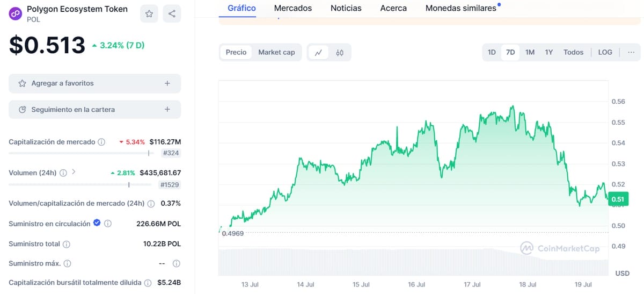Click info icon next to Volumen (24h)
The width and height of the screenshot is (644, 294).
[63, 173]
